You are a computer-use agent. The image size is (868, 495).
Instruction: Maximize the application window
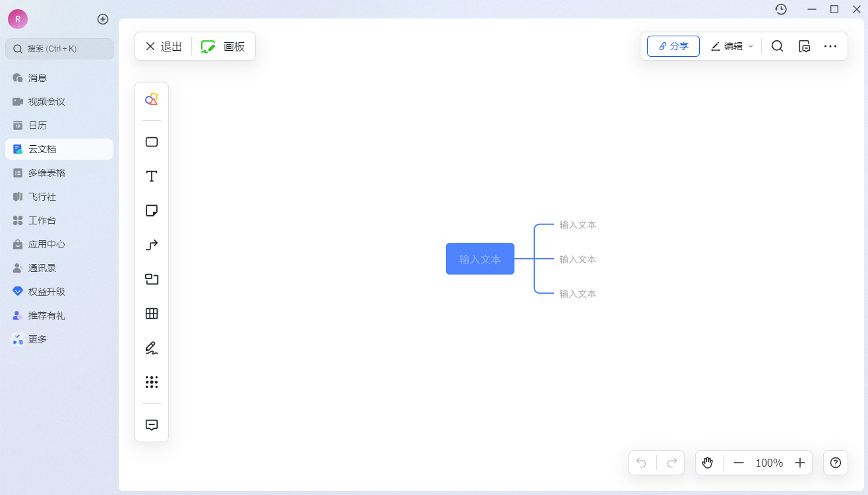tap(834, 9)
